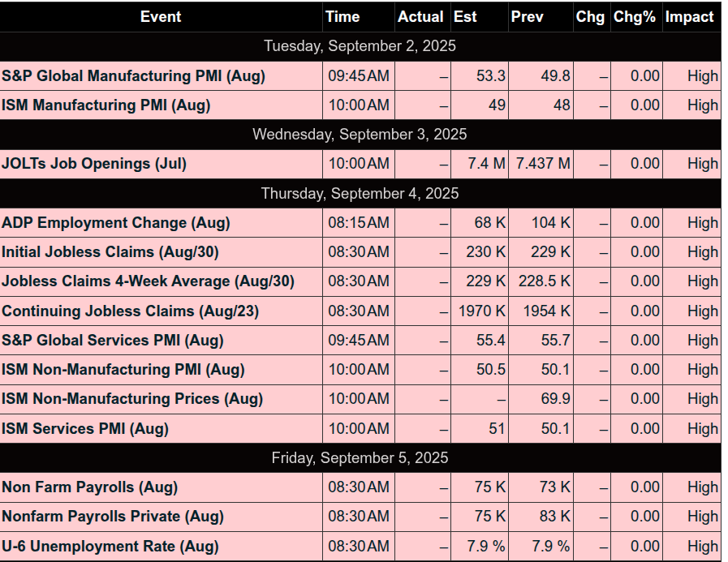Click the Chg% column header
728x562 pixels.
click(x=634, y=17)
